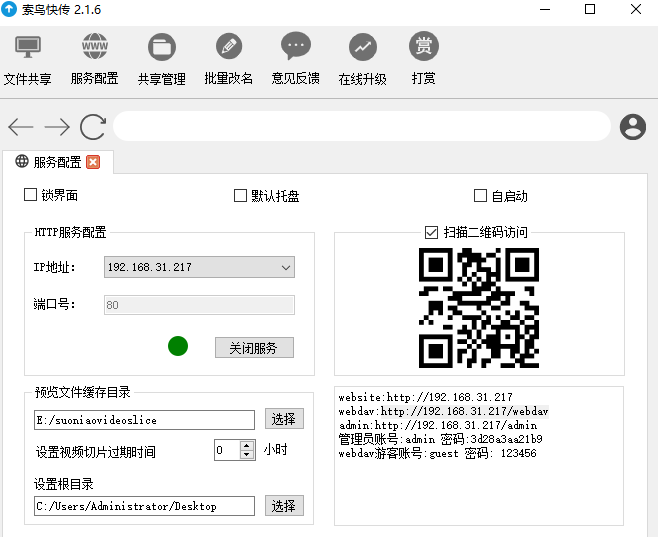Open the 文件共享 file sharing icon
The width and height of the screenshot is (658, 537).
click(28, 47)
